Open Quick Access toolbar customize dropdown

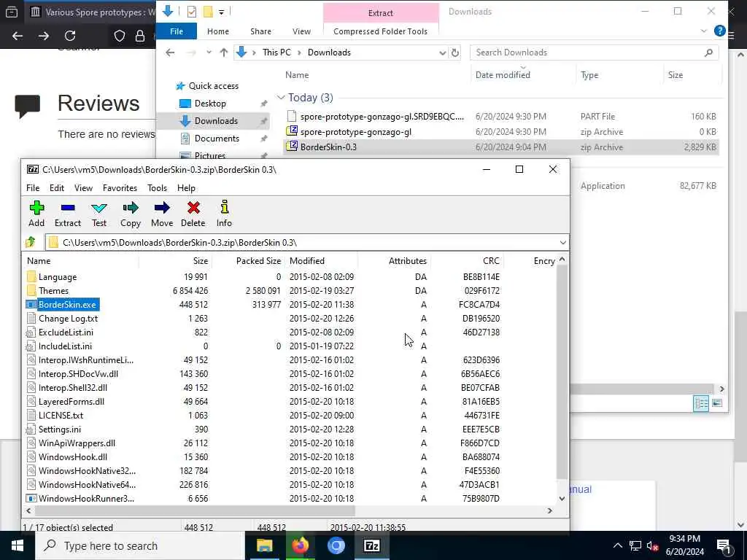coord(222,12)
